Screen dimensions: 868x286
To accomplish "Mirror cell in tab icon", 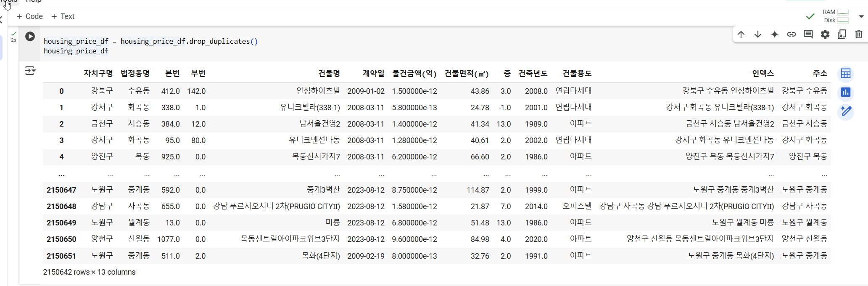I will click(842, 34).
